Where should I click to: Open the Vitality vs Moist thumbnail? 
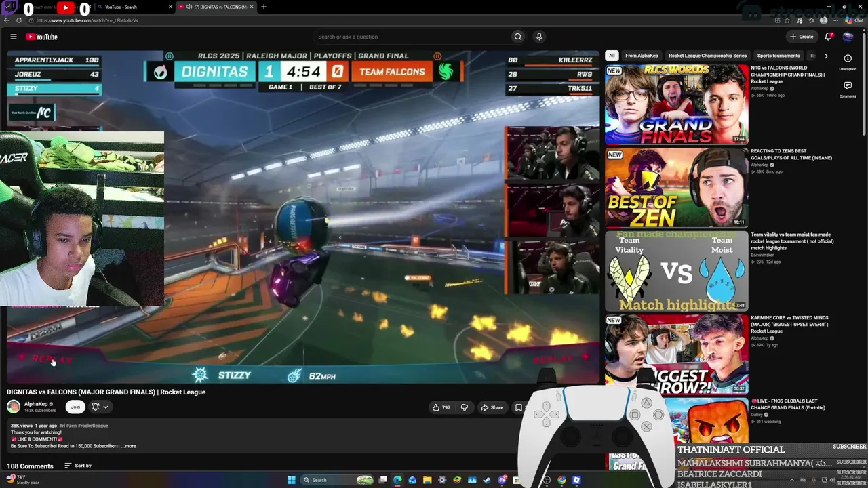pos(677,270)
